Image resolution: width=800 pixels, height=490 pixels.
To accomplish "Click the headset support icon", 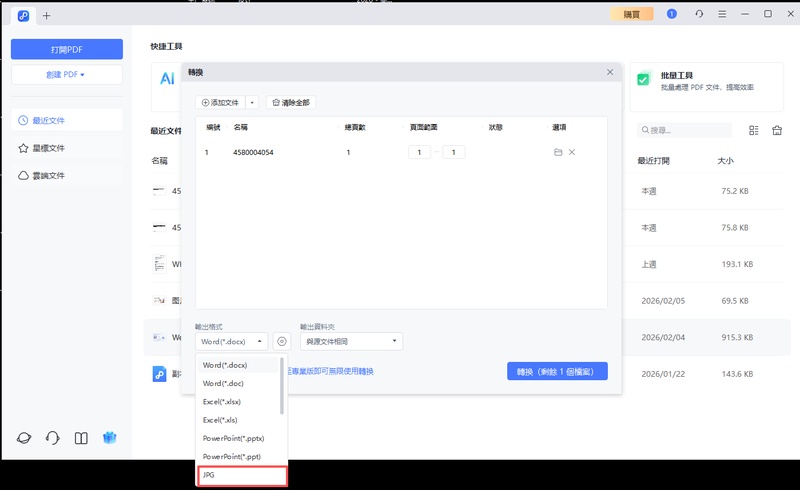I will (x=52, y=438).
